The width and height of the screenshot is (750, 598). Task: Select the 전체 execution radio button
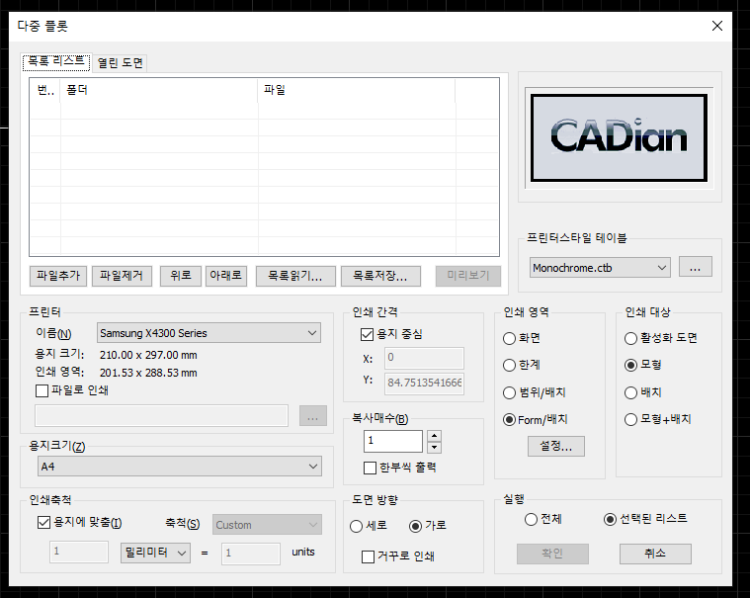(531, 519)
